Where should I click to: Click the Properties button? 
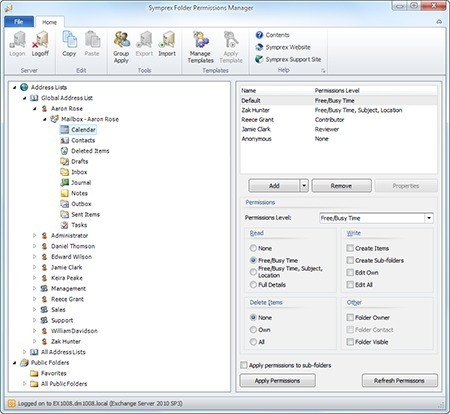[x=406, y=186]
